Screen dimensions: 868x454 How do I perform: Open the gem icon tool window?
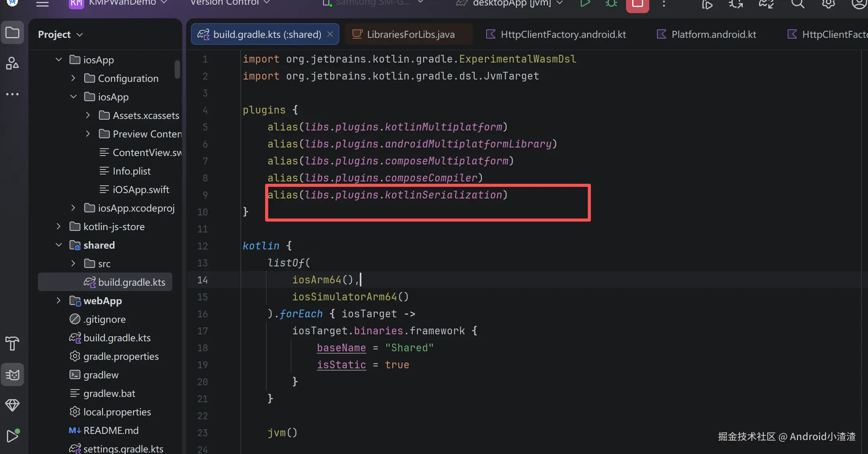(12, 405)
